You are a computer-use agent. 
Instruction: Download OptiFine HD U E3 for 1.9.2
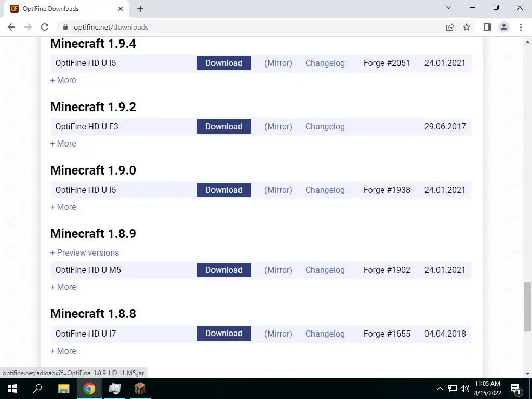[x=224, y=127]
